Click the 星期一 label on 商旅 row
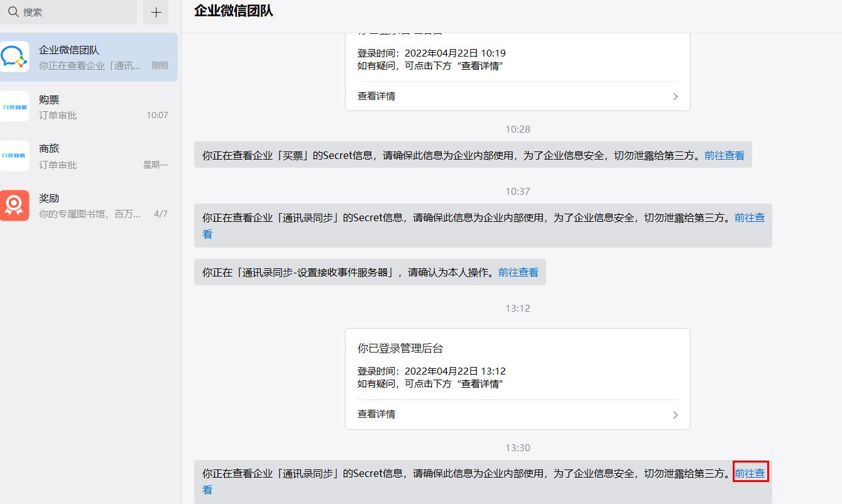Image resolution: width=842 pixels, height=504 pixels. [x=156, y=165]
